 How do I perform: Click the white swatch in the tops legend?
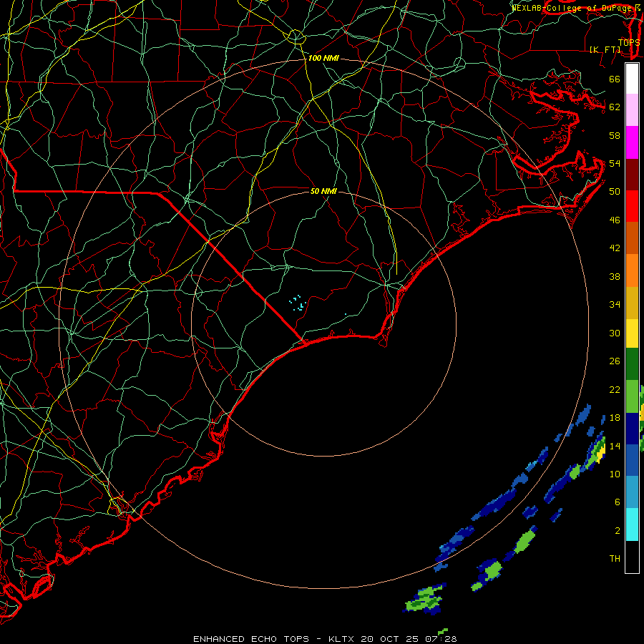[x=632, y=79]
